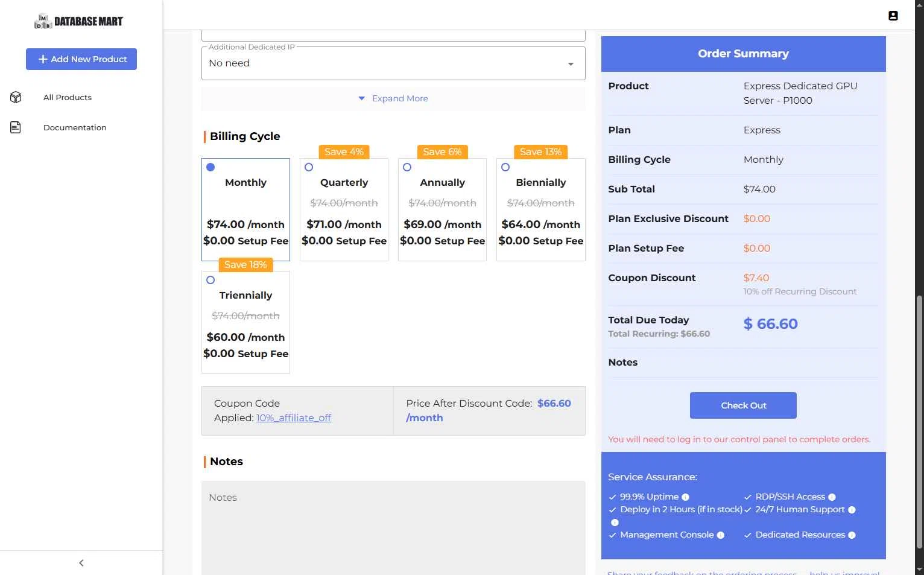The height and width of the screenshot is (575, 924).
Task: Click the Total Recurring: $66.60 text
Action: (x=659, y=334)
